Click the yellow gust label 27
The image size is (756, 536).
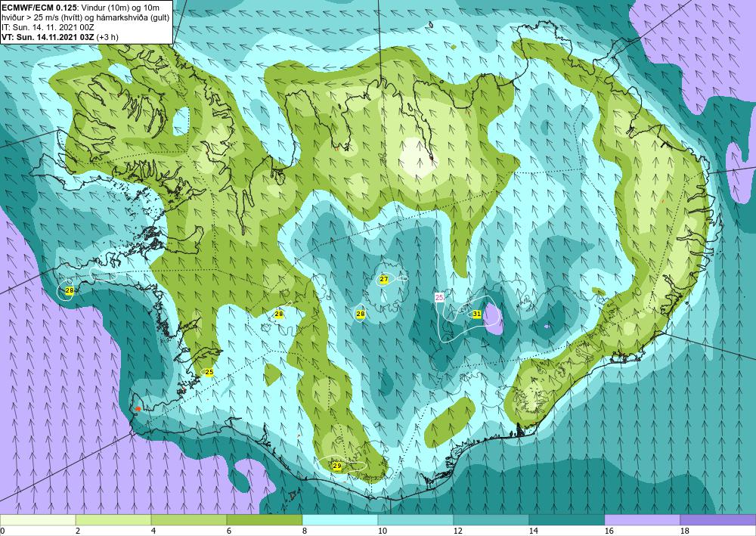point(384,279)
